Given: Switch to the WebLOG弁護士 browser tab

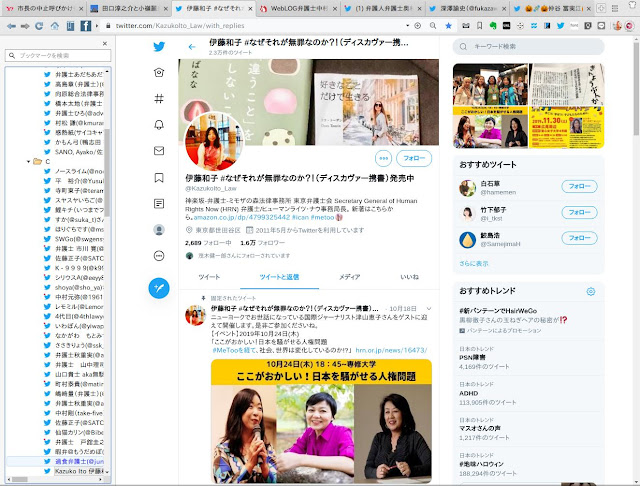Looking at the screenshot, I should [x=299, y=9].
